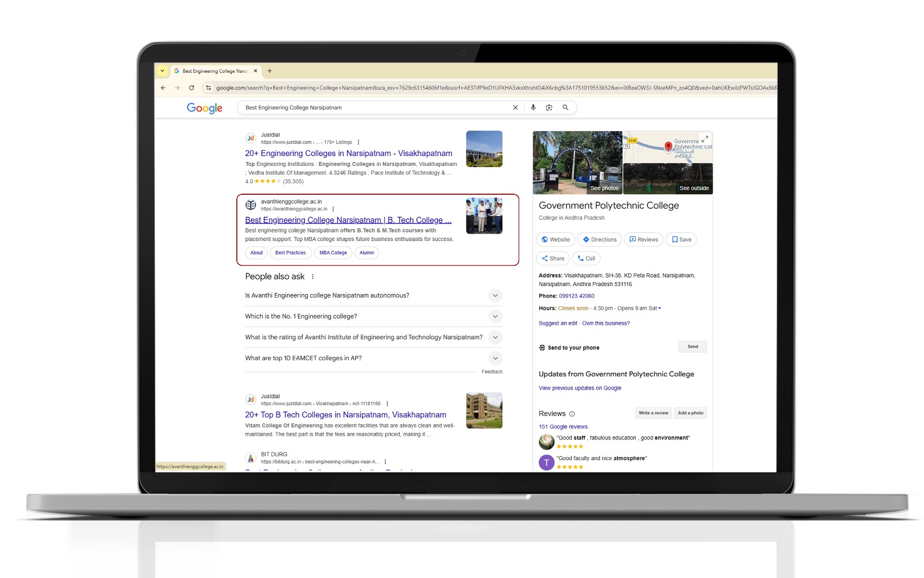Click inside the Google search input field
Image resolution: width=924 pixels, height=578 pixels.
(375, 108)
